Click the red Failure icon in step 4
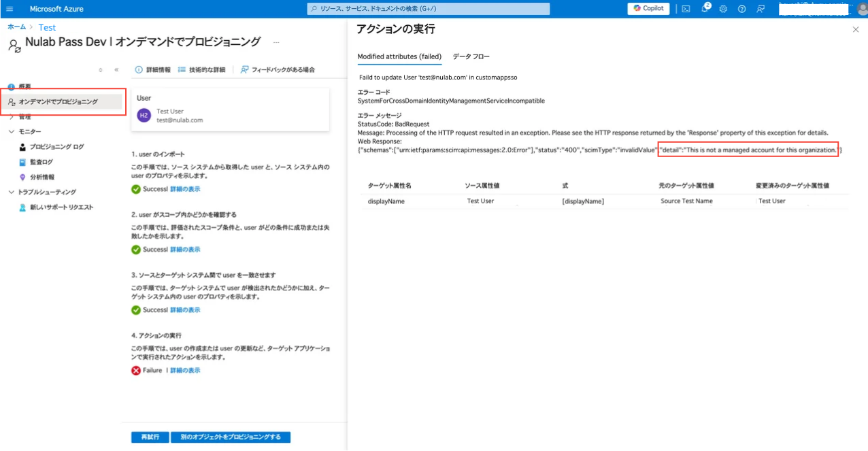The image size is (868, 451). pos(136,371)
